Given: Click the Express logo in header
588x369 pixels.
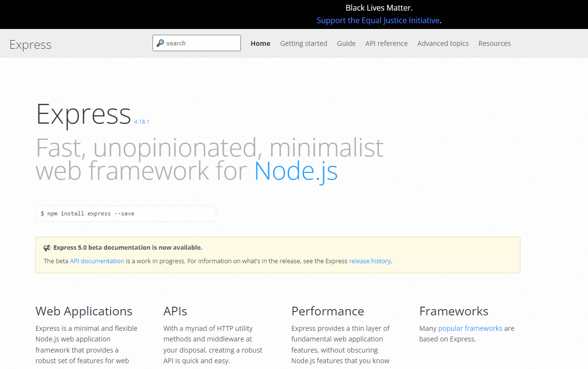Looking at the screenshot, I should coord(30,44).
